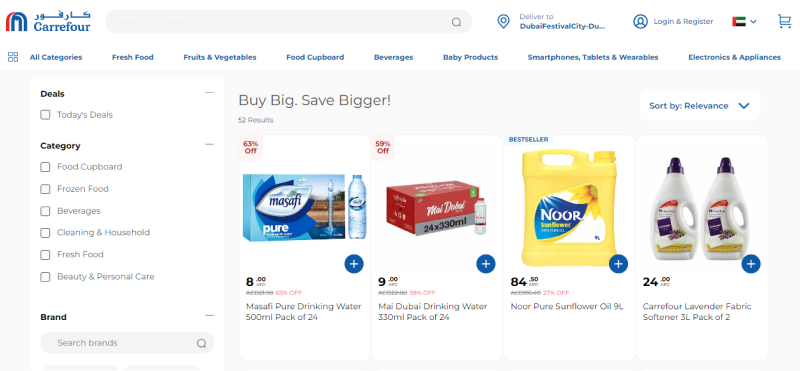The image size is (800, 371).
Task: Open the UAE flag language dropdown
Action: [744, 21]
